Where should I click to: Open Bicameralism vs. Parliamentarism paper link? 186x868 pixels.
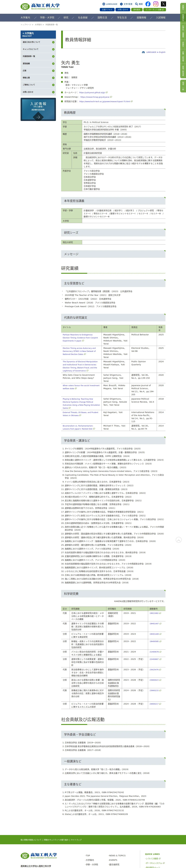(x=79, y=427)
